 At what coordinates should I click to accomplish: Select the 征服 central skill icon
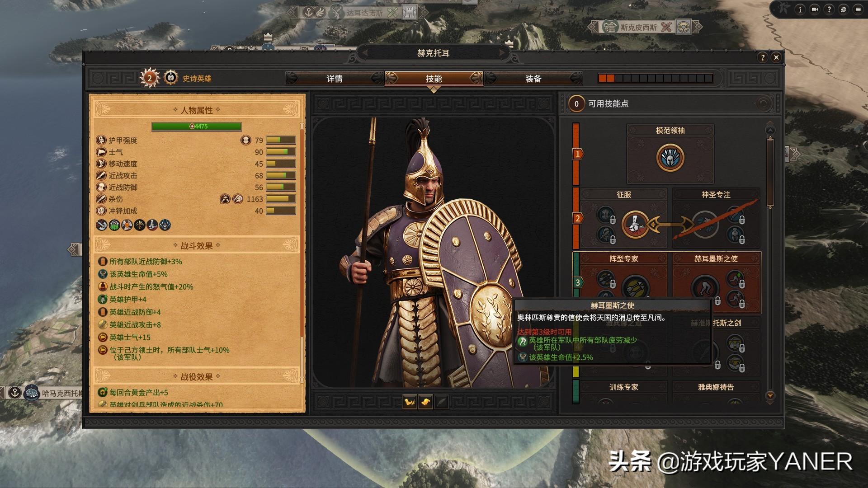click(x=635, y=224)
